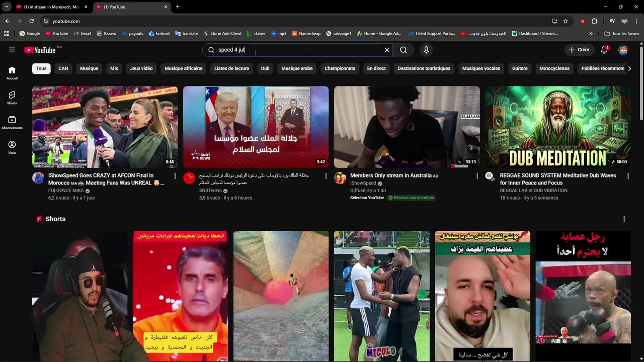644x362 pixels.
Task: Open the IShowSpeed AFCON interview thumbnail
Action: pos(105,127)
